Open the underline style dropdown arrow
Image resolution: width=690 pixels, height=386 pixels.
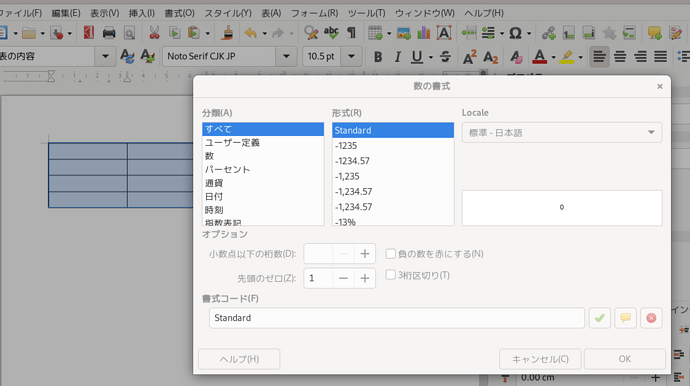click(x=431, y=57)
